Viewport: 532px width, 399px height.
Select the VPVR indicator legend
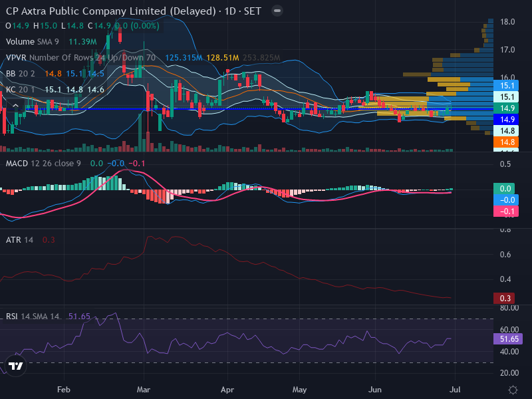pyautogui.click(x=80, y=58)
